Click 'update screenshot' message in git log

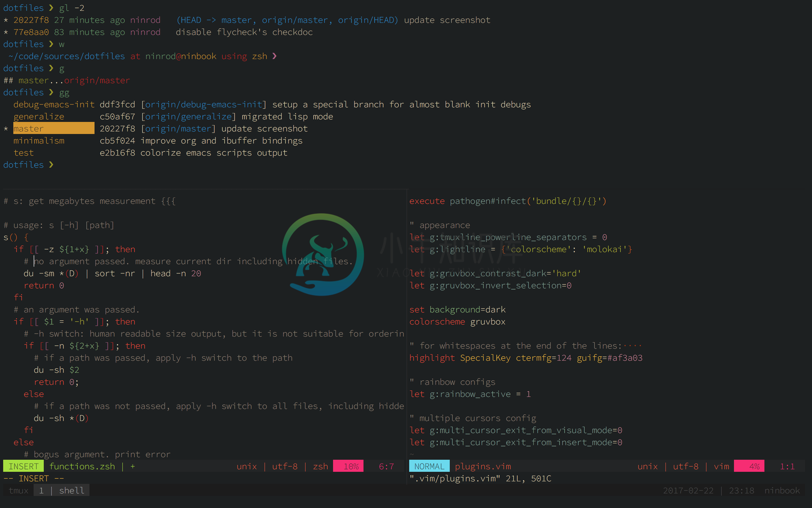coord(447,20)
